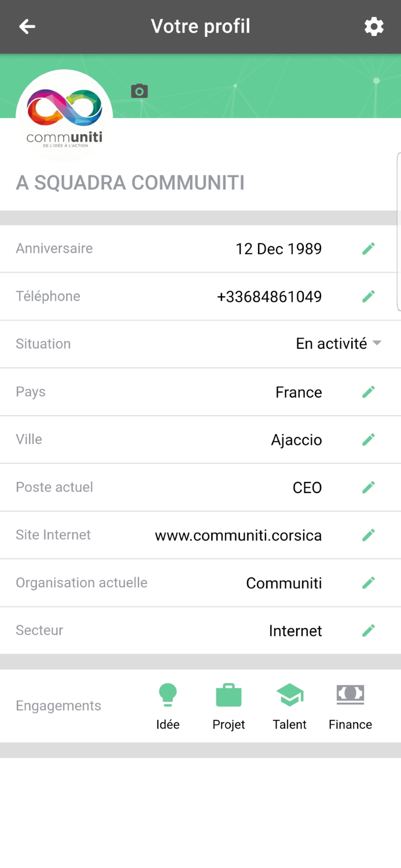This screenshot has height=868, width=401.
Task: Open profile settings via the gear icon
Action: pos(374,26)
